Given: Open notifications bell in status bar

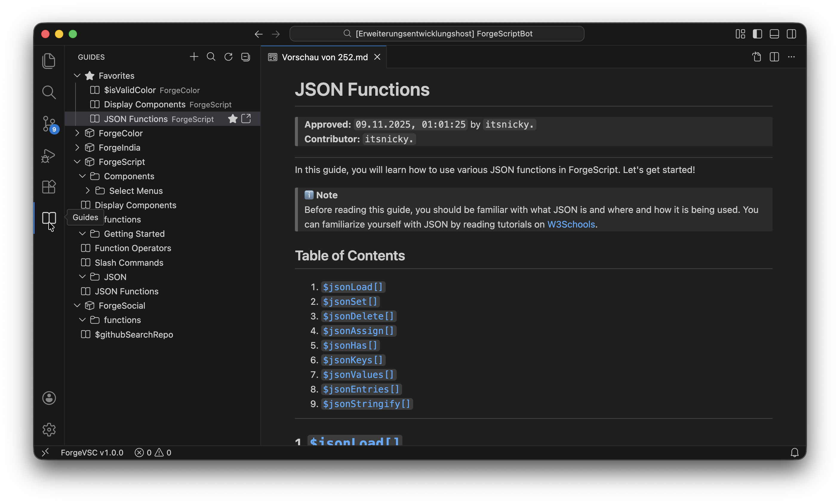Looking at the screenshot, I should tap(794, 452).
